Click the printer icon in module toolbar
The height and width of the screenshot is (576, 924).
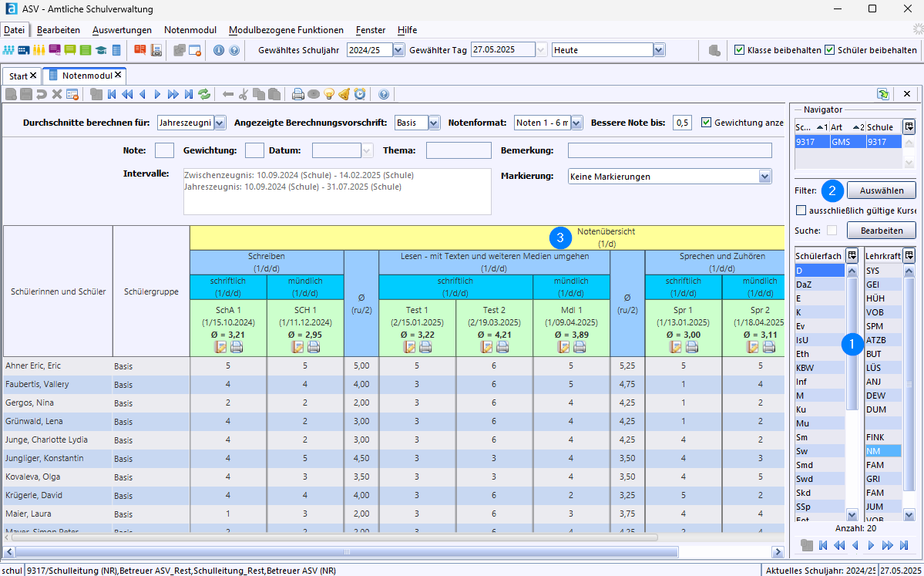[x=298, y=94]
